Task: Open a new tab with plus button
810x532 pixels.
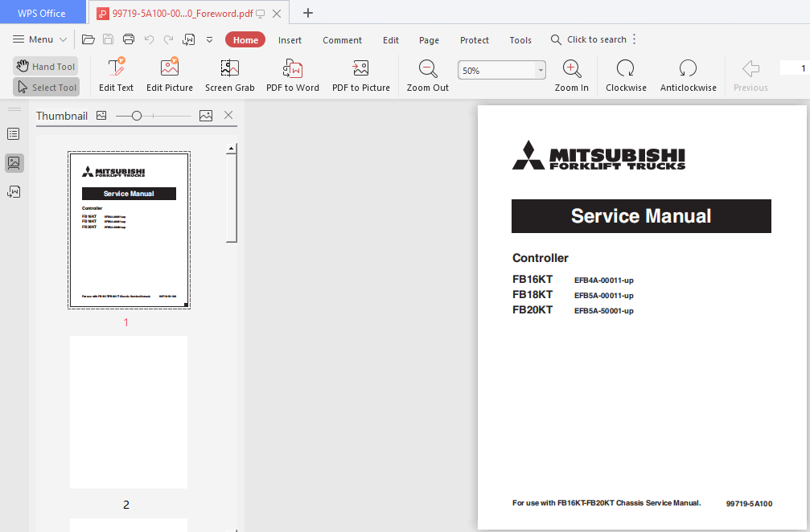Action: tap(308, 13)
